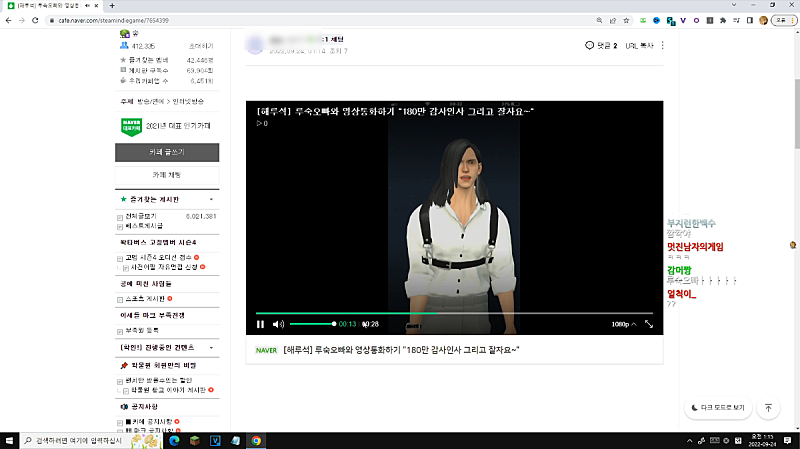Collapse the 즐겨찾는 게시판 favorites section

211,199
